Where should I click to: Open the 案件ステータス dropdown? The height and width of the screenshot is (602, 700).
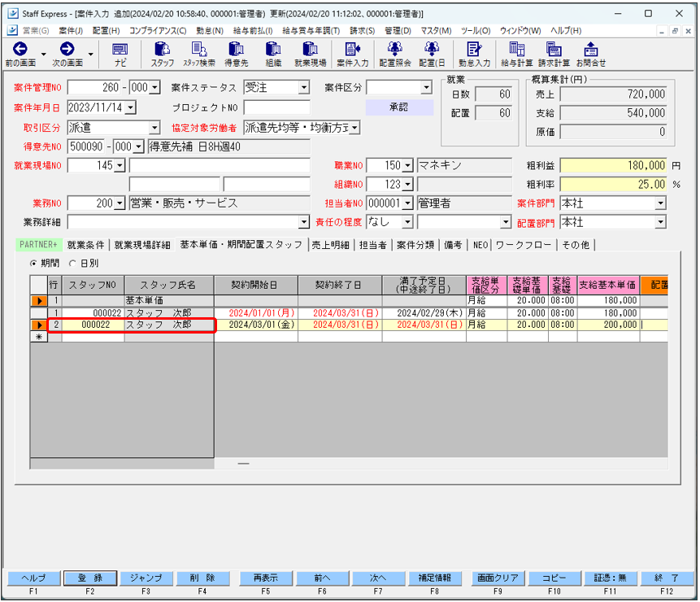(x=303, y=87)
